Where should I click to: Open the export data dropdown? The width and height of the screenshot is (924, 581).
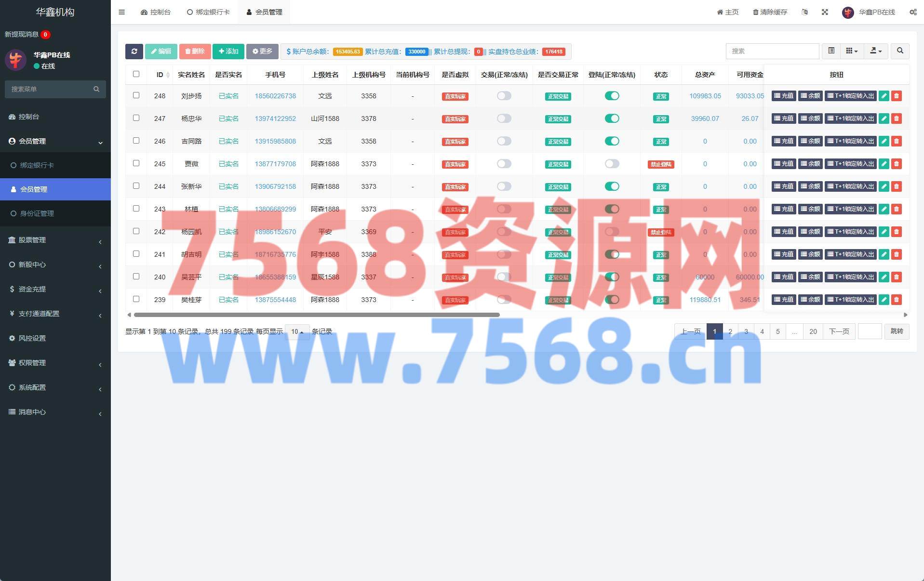(875, 51)
